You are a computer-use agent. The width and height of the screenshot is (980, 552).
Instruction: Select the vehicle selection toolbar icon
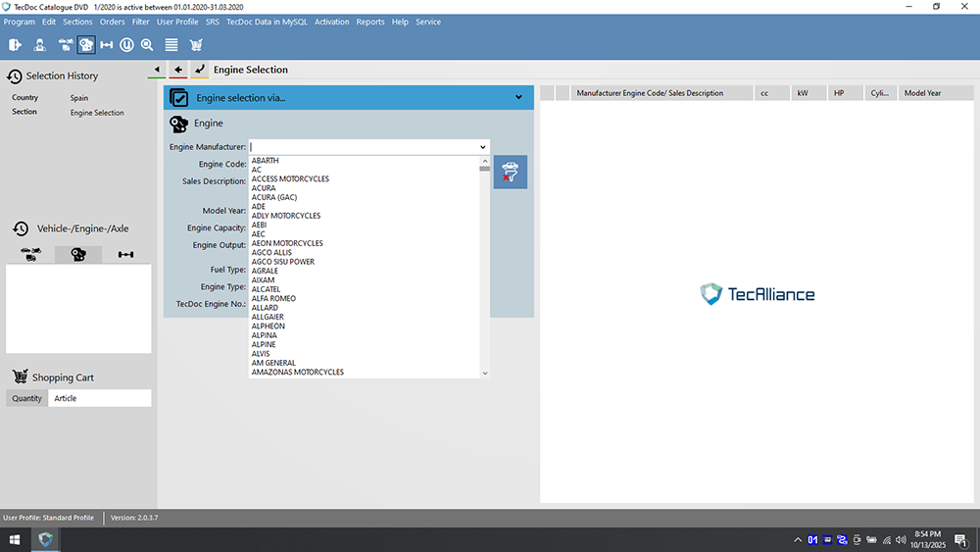click(x=66, y=44)
